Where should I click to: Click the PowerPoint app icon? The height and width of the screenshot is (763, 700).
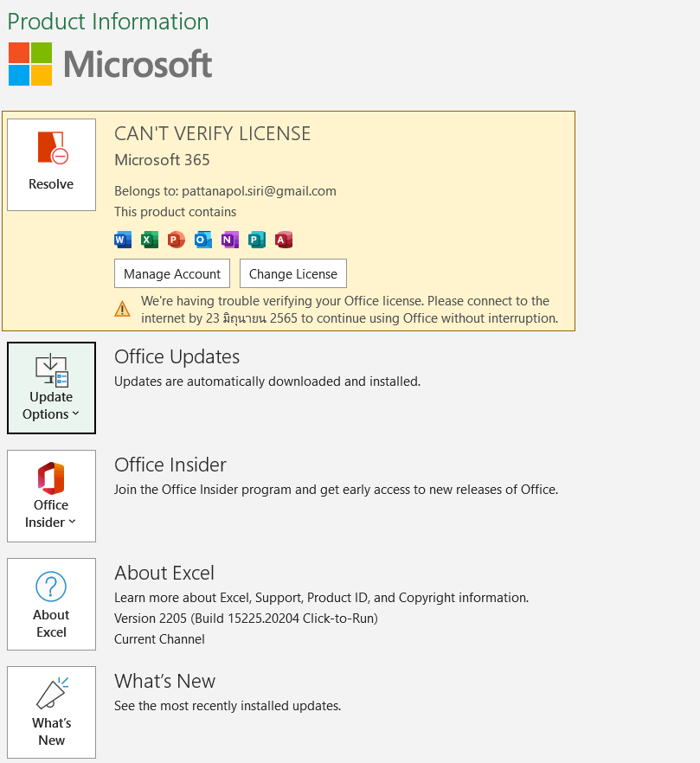tap(177, 240)
